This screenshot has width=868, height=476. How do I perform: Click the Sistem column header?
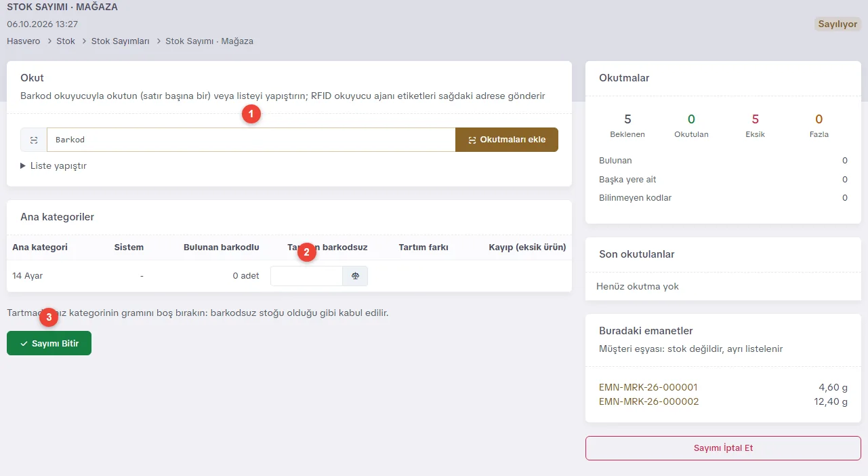129,247
